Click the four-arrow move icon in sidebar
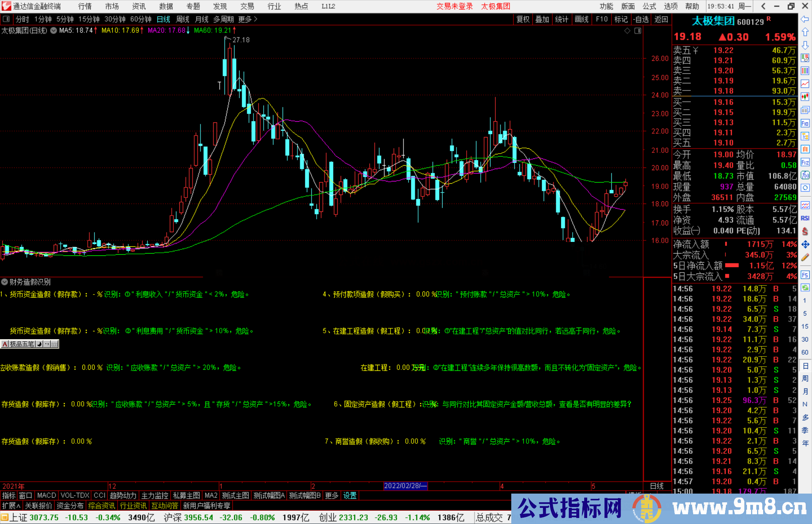The height and width of the screenshot is (524, 812). (x=805, y=245)
